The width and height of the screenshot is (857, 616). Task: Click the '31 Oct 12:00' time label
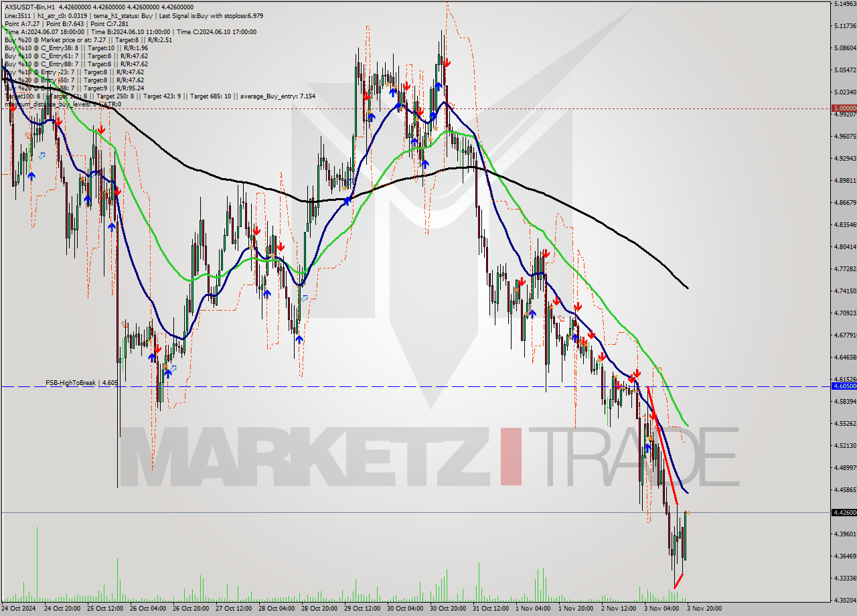pos(491,609)
